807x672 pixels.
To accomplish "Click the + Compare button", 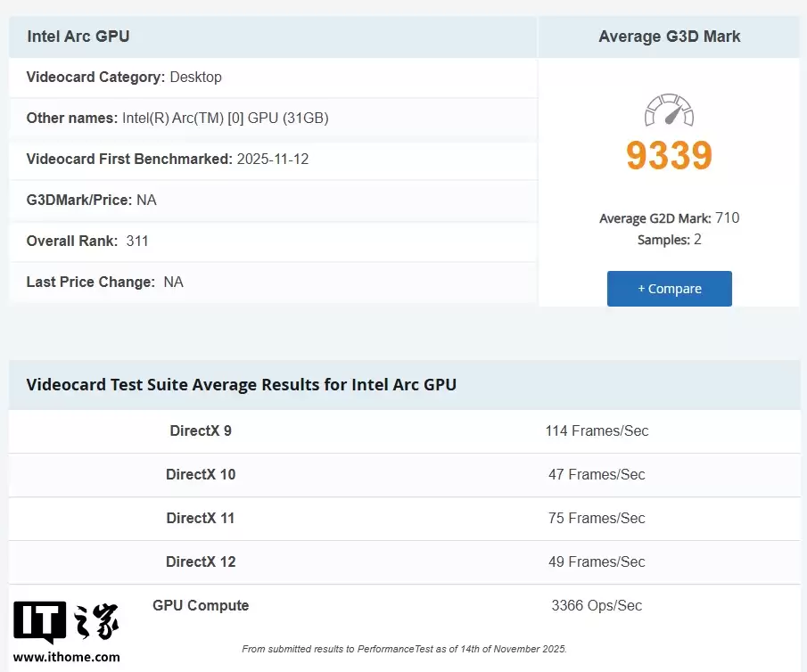I will click(669, 288).
